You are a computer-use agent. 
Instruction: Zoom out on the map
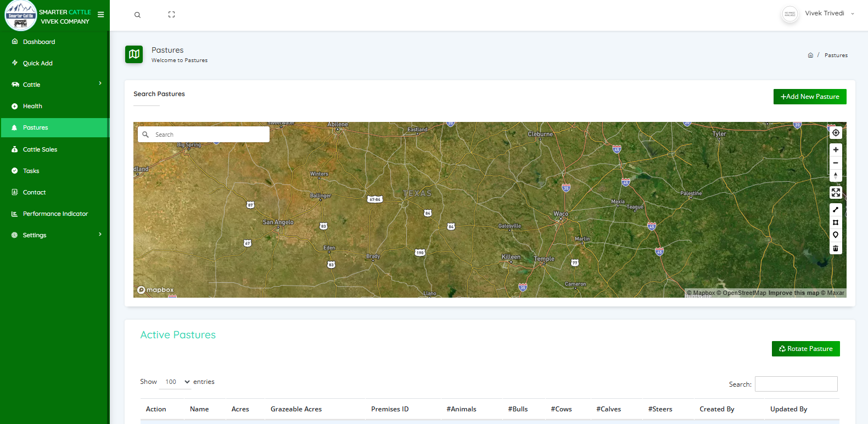tap(836, 163)
